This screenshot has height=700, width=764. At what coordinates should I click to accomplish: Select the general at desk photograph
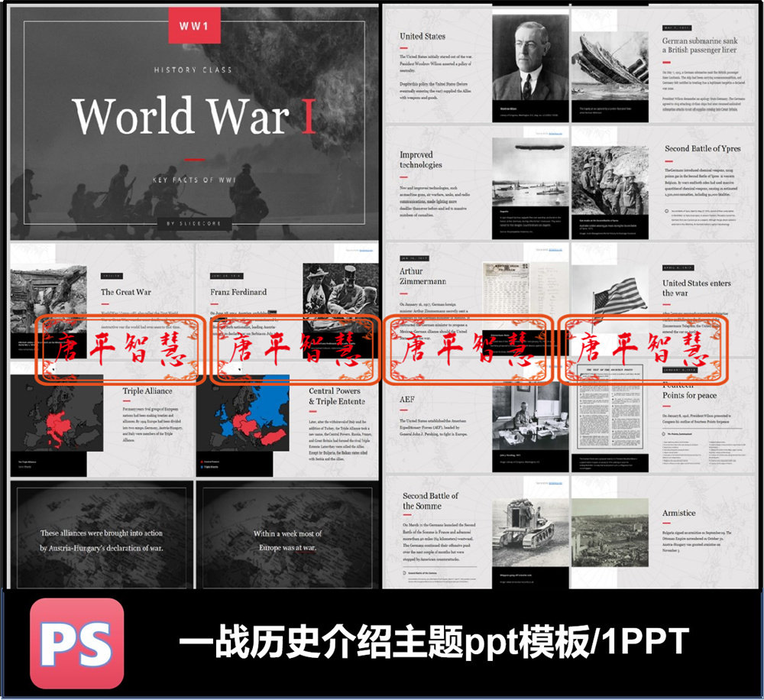pos(530,416)
